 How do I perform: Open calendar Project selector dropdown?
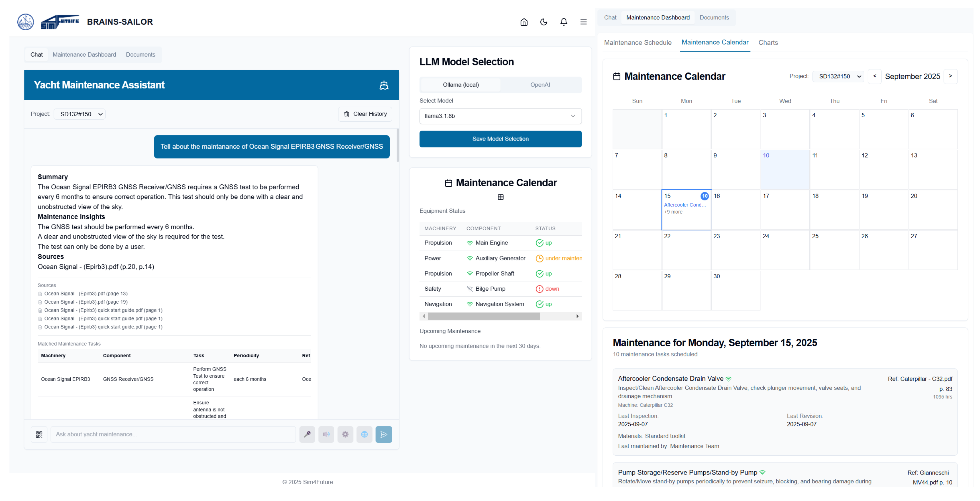coord(838,77)
